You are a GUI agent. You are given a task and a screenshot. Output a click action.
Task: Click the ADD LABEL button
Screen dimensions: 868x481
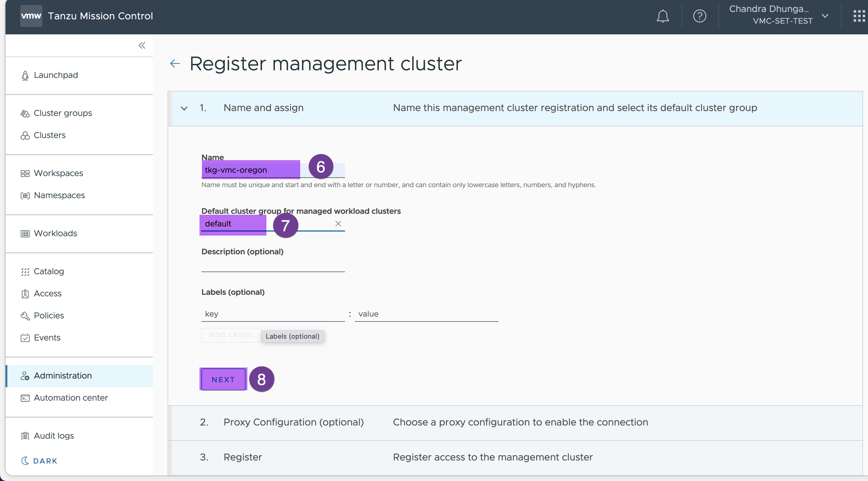pyautogui.click(x=231, y=335)
